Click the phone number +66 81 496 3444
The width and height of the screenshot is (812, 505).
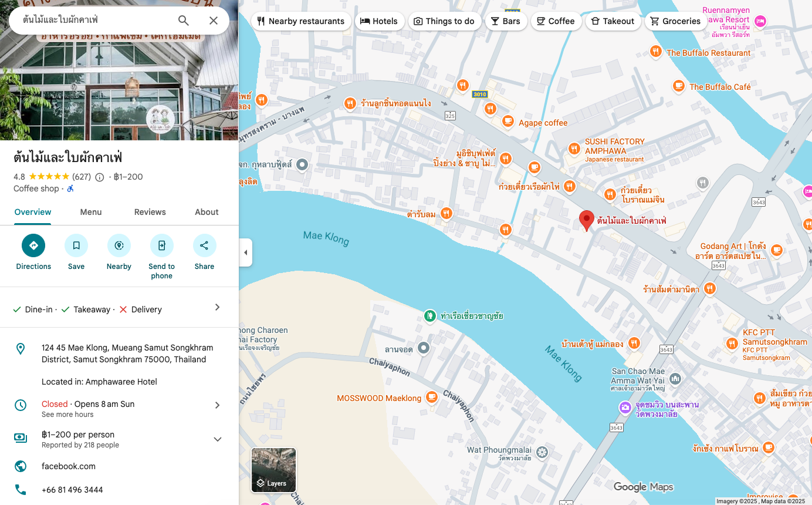pos(72,490)
